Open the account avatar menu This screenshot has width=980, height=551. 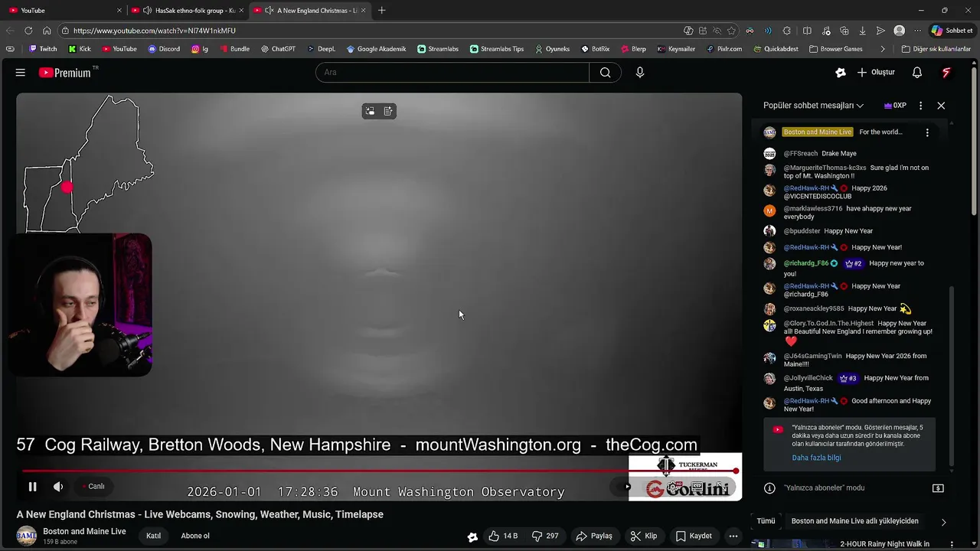tap(946, 73)
